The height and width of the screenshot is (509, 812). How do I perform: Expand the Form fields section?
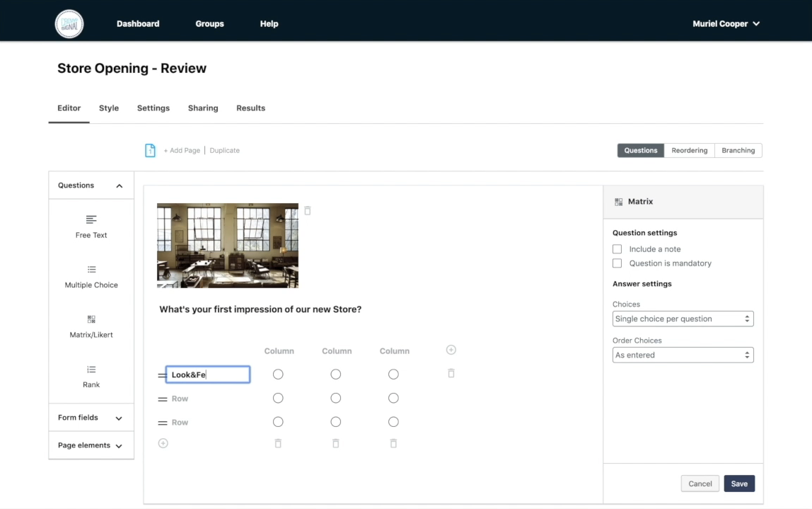click(91, 418)
